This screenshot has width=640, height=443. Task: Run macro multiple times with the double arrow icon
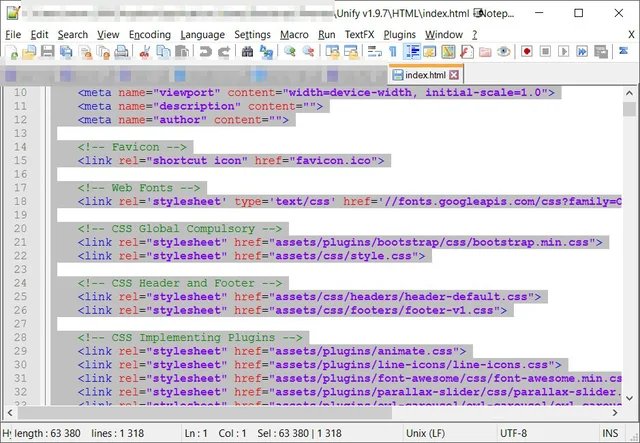(582, 51)
